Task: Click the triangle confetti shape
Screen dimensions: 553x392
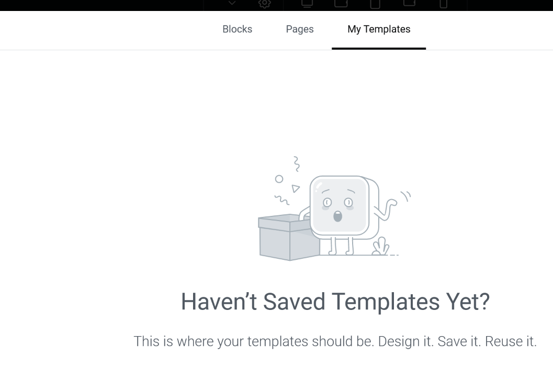Action: (296, 189)
